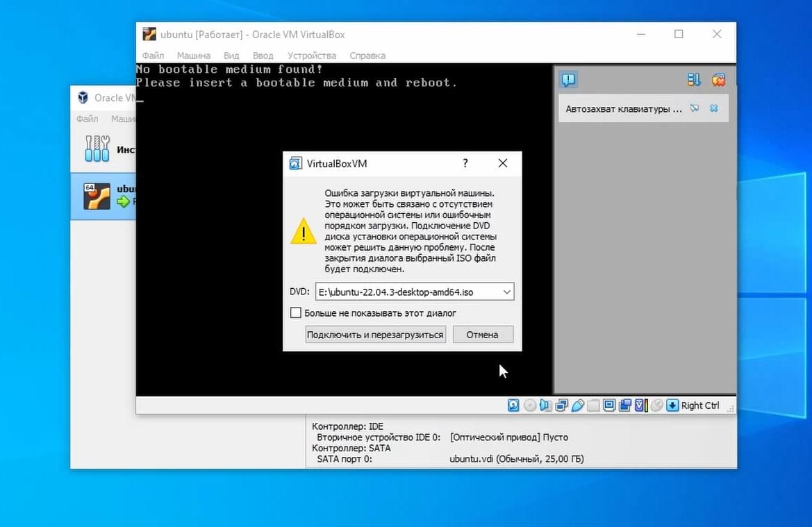The width and height of the screenshot is (812, 527).
Task: Click ubuntu.vdi (Обычный, 25,00 ГБ) entry
Action: point(517,459)
